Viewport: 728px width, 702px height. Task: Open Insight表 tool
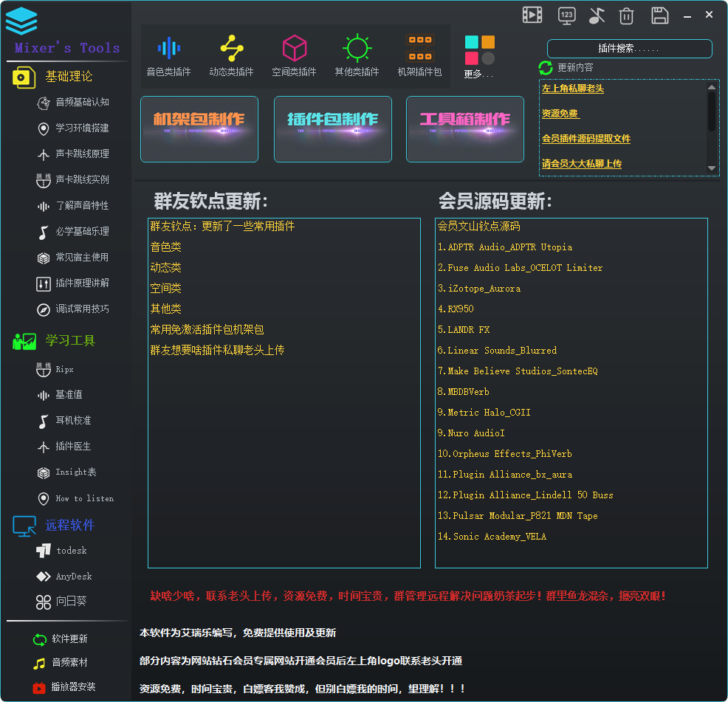66,472
